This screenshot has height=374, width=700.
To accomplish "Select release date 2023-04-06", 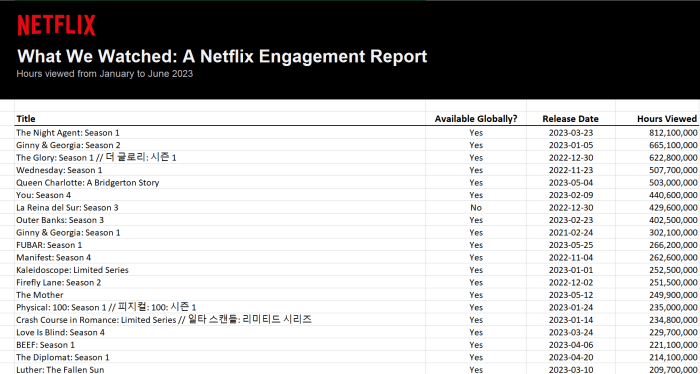I will click(571, 345).
